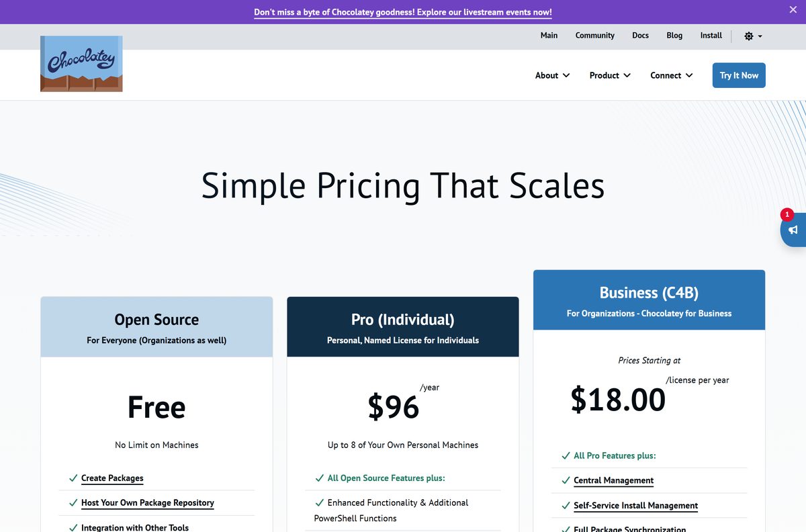Open Self-Service Install Management link
This screenshot has height=532, width=806.
pos(636,505)
